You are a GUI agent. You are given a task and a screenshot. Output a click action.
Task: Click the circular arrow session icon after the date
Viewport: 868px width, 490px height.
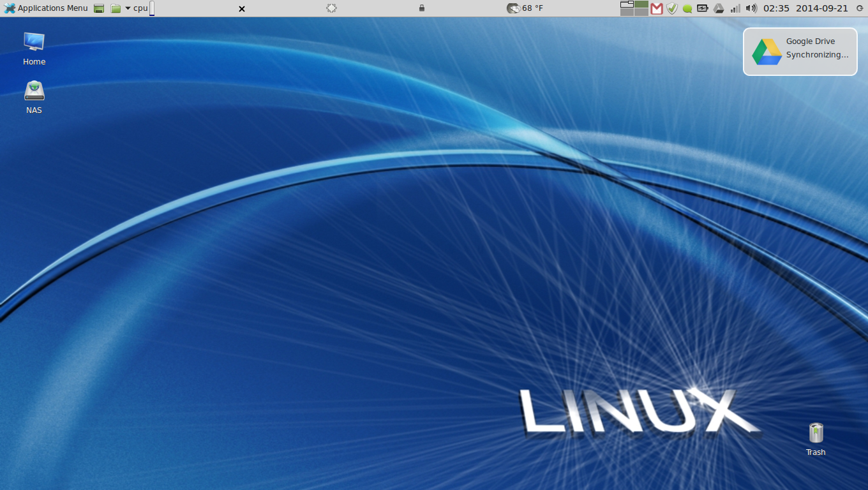tap(859, 8)
